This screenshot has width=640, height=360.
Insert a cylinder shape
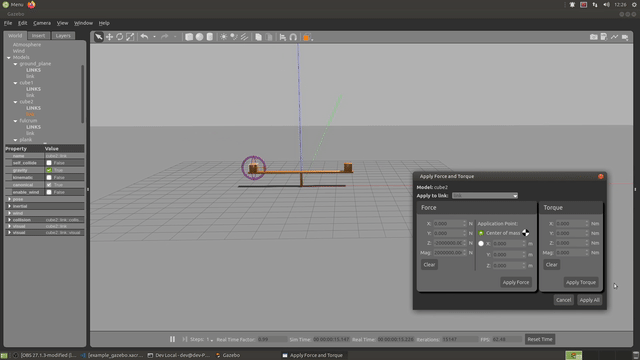pos(209,37)
